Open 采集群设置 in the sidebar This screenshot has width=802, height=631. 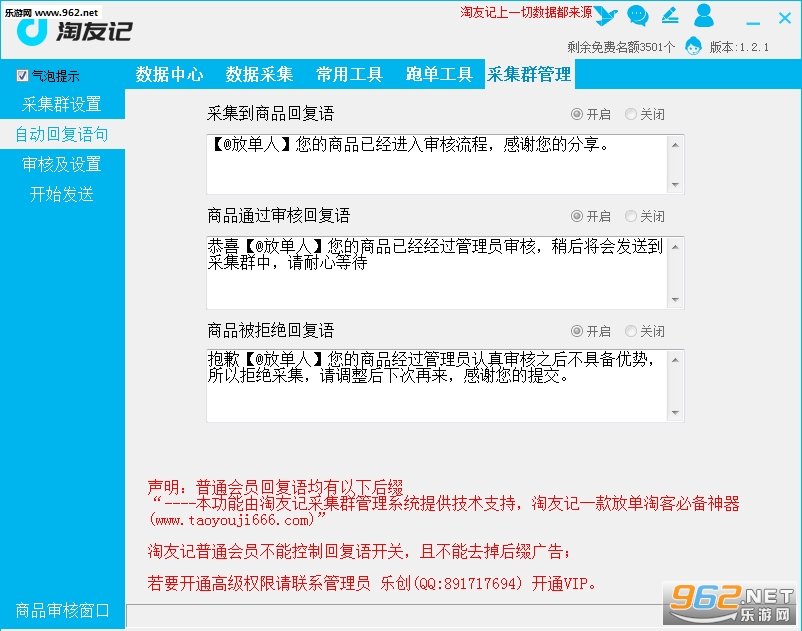click(x=62, y=104)
